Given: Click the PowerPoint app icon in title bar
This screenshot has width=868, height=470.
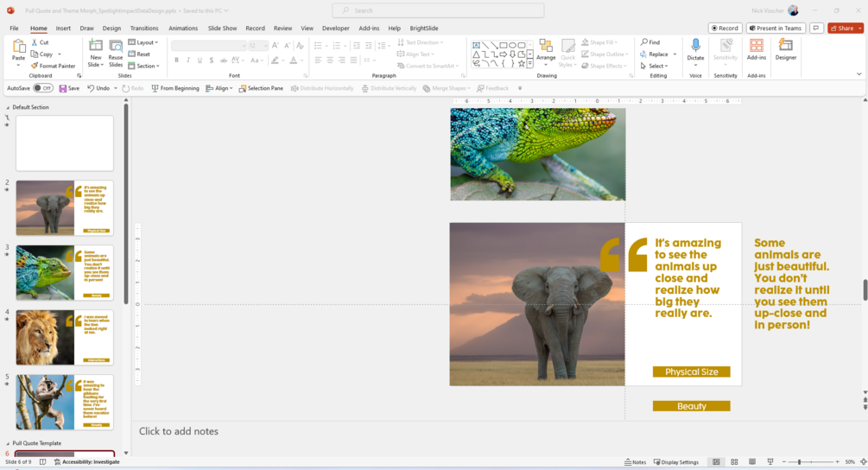Looking at the screenshot, I should pyautogui.click(x=10, y=10).
